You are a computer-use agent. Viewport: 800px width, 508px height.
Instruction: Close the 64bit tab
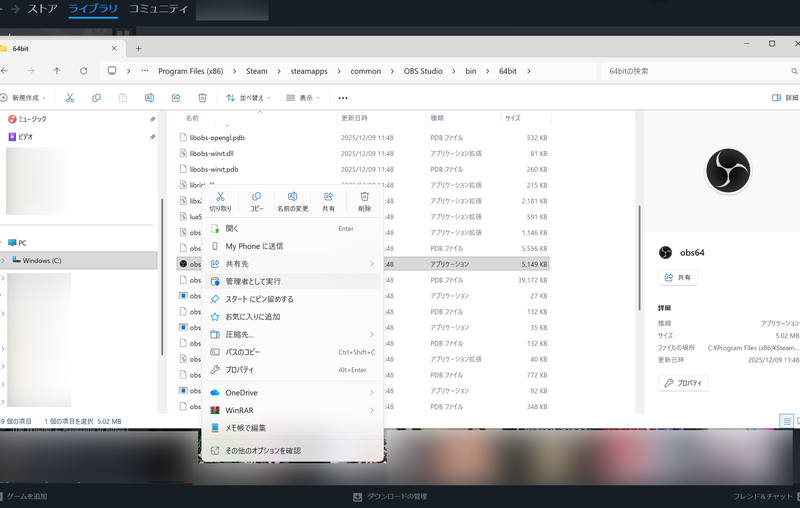click(114, 48)
